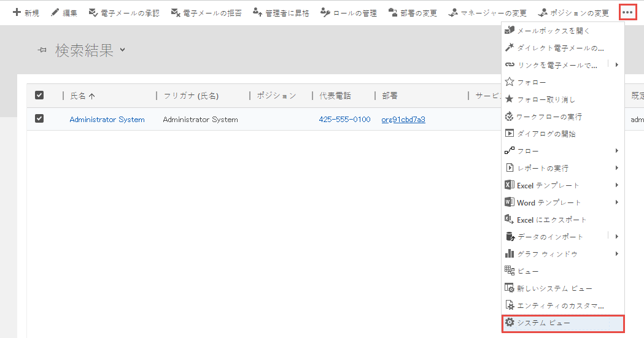Click the メールボックスを開く icon

point(510,30)
